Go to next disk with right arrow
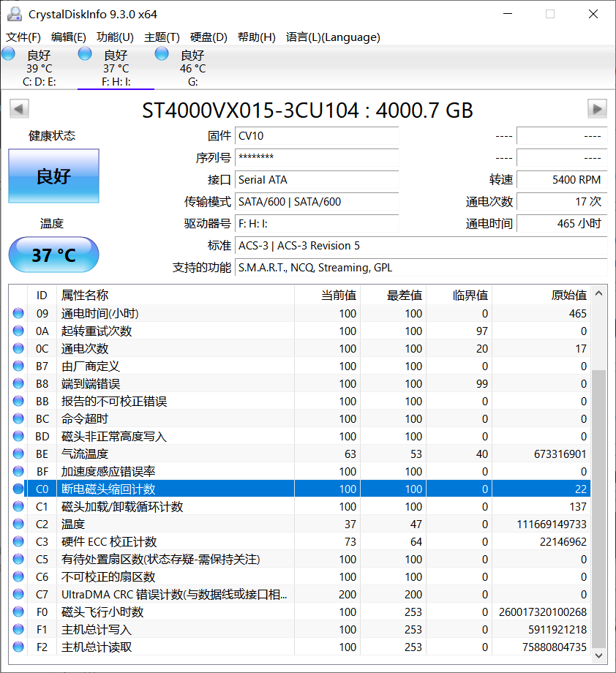 coord(597,108)
